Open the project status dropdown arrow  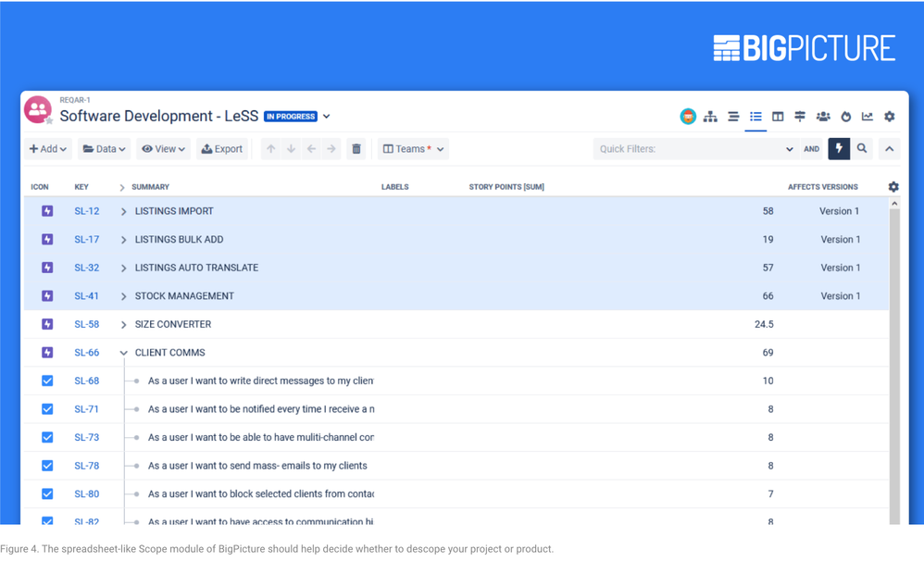click(x=326, y=117)
